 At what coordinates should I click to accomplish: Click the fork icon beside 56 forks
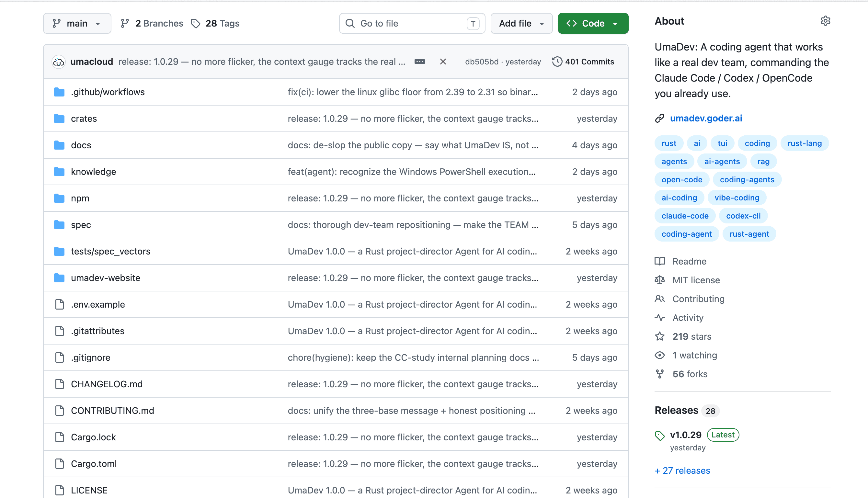coord(659,374)
